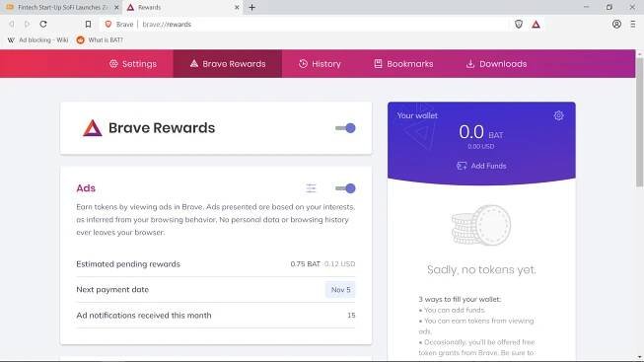Open the What is BAT? bookmark
644x362 pixels.
pos(100,39)
